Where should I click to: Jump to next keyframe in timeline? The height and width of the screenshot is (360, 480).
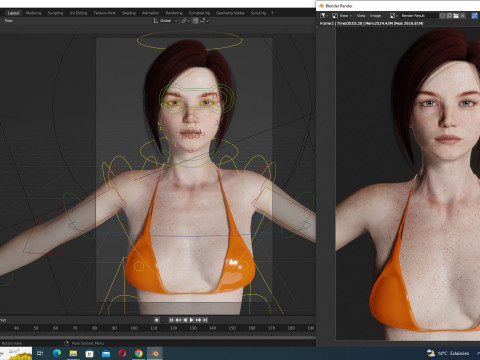coord(198,320)
